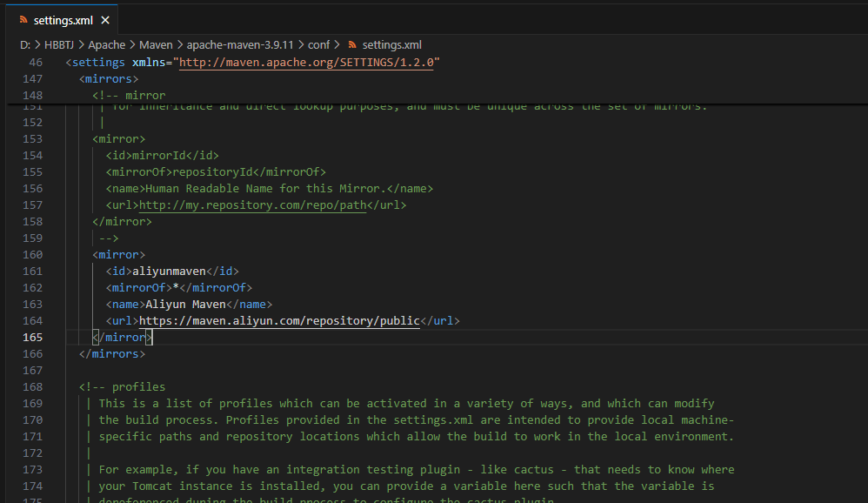868x503 pixels.
Task: Open the conf breadcrumb folder
Action: tap(318, 44)
